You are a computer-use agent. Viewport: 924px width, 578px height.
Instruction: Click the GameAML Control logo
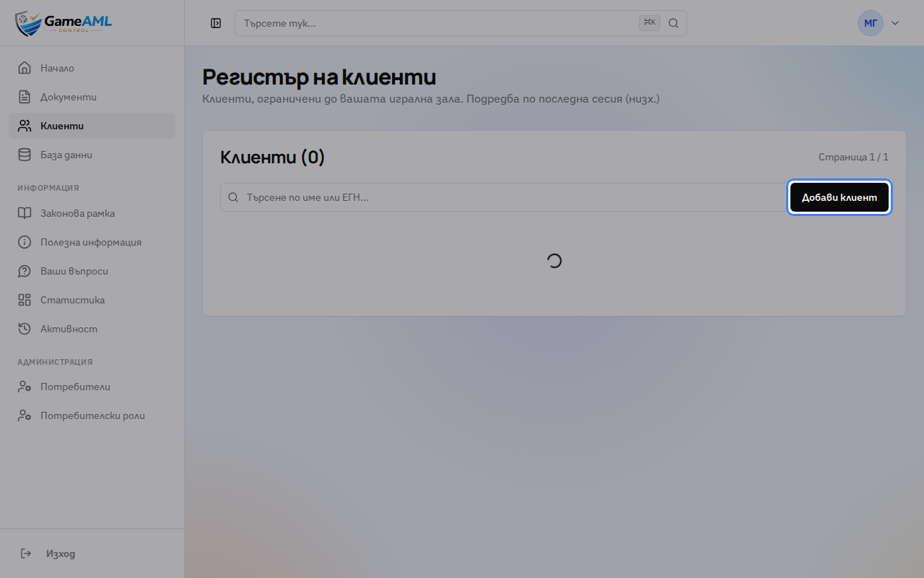point(64,23)
